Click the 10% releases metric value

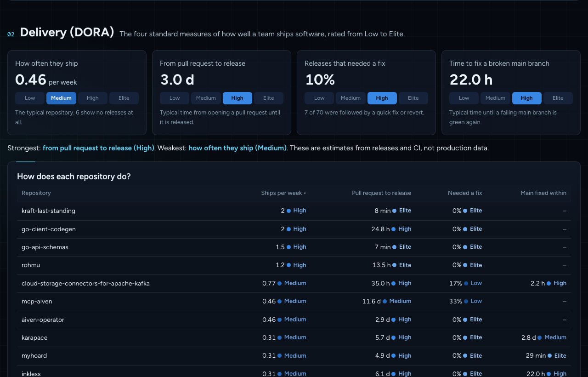(320, 80)
